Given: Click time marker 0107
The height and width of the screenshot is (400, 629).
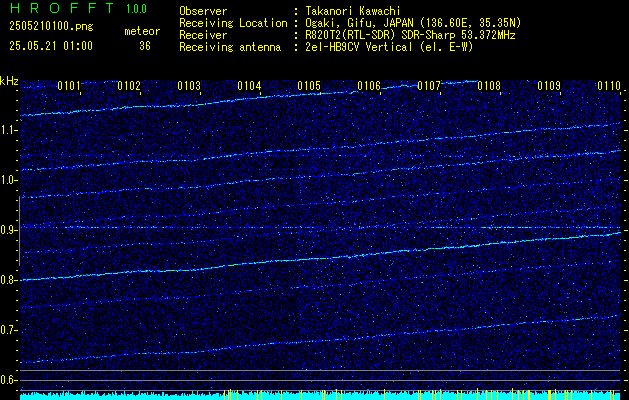Looking at the screenshot, I should [429, 85].
